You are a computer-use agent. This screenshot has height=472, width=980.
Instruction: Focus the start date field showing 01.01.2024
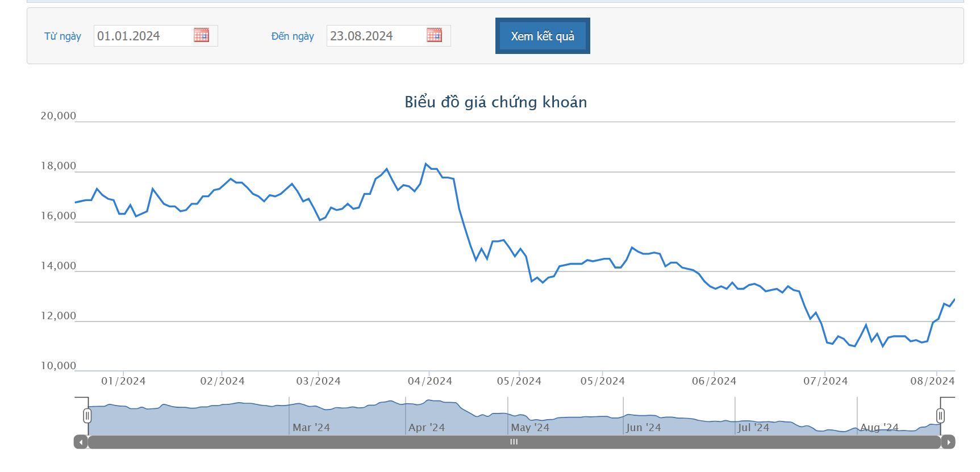142,36
